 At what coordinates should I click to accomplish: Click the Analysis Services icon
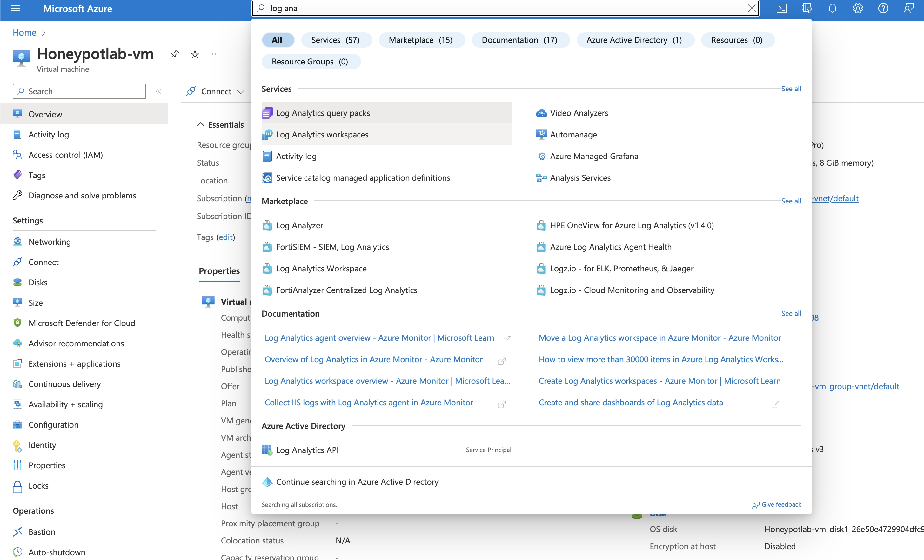pyautogui.click(x=541, y=178)
